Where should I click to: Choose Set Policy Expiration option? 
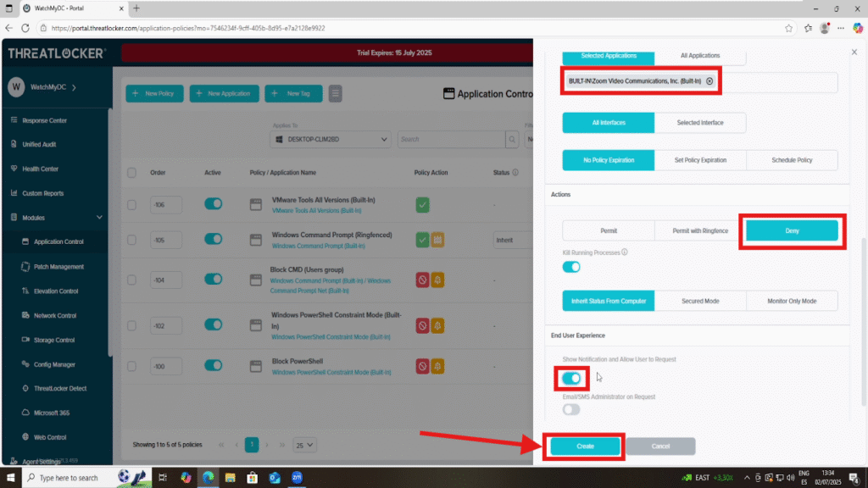700,160
